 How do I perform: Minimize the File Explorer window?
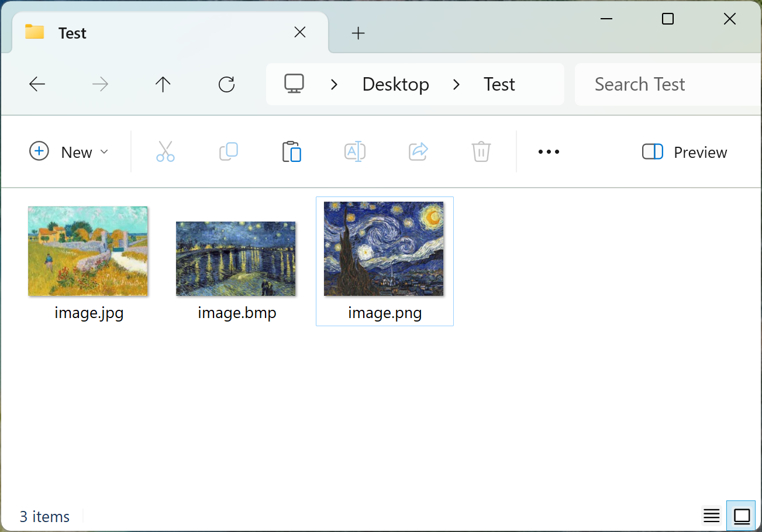pyautogui.click(x=606, y=19)
